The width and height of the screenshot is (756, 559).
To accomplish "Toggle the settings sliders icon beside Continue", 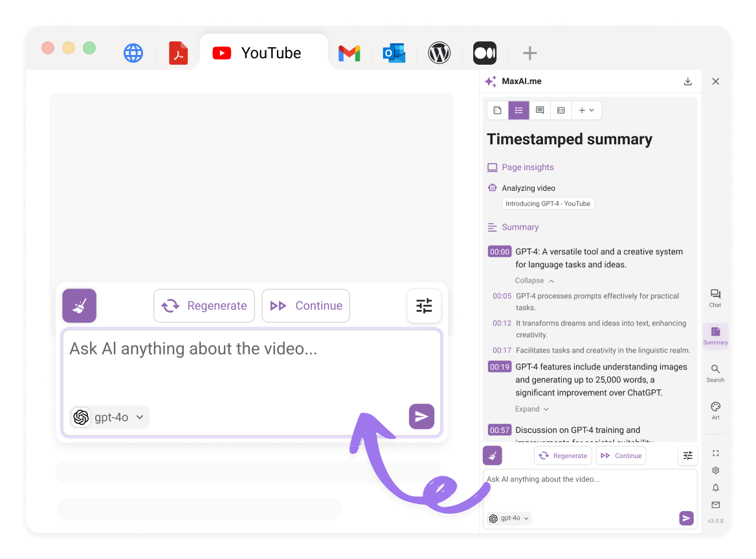I will pyautogui.click(x=424, y=305).
